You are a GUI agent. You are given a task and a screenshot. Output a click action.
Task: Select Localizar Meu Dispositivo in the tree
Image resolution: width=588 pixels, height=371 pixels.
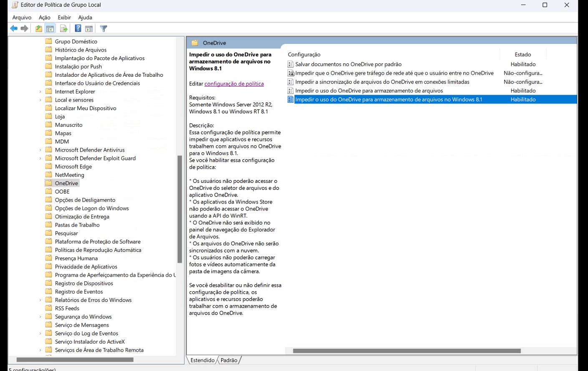click(86, 108)
